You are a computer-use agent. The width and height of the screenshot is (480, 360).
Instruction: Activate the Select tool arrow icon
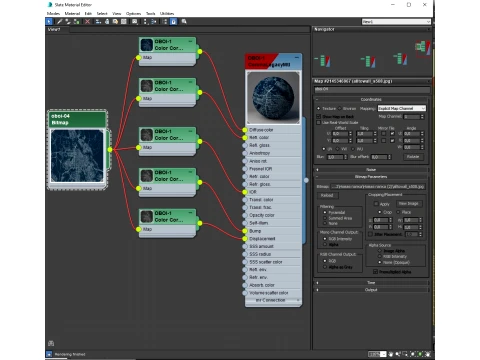(49, 22)
